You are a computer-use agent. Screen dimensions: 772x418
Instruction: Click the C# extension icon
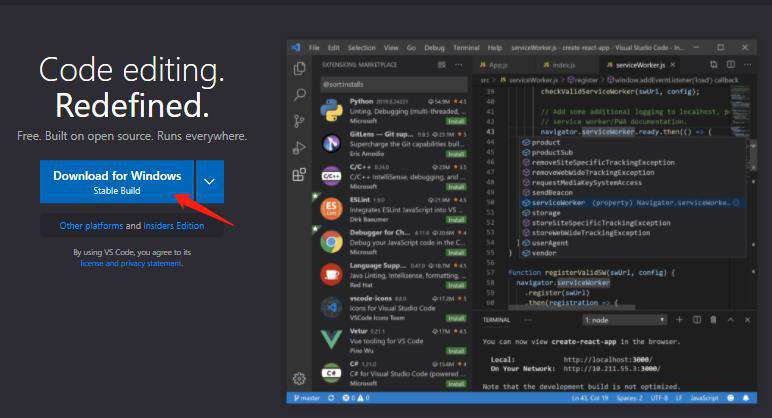[331, 373]
